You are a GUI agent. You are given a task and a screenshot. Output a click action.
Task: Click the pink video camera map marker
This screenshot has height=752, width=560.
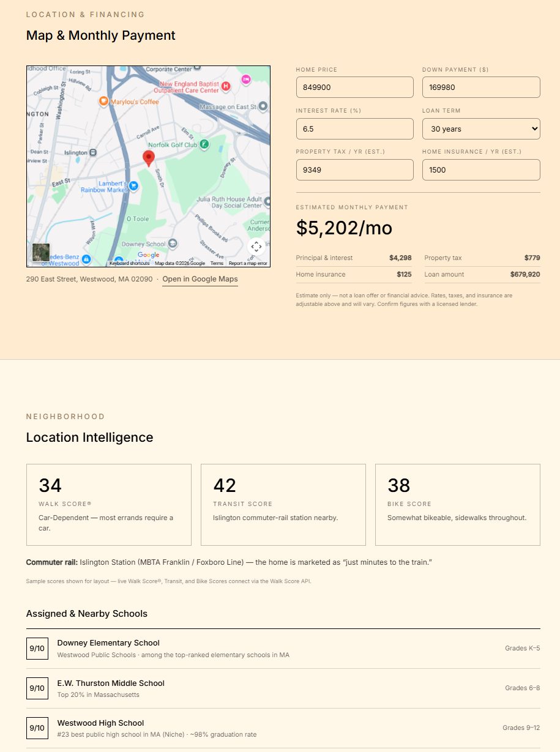coord(246,79)
